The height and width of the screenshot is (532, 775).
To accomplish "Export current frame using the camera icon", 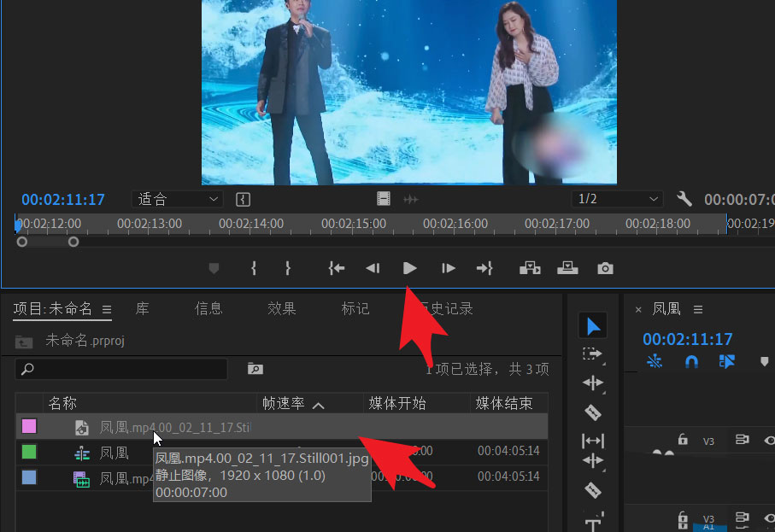I will point(605,268).
